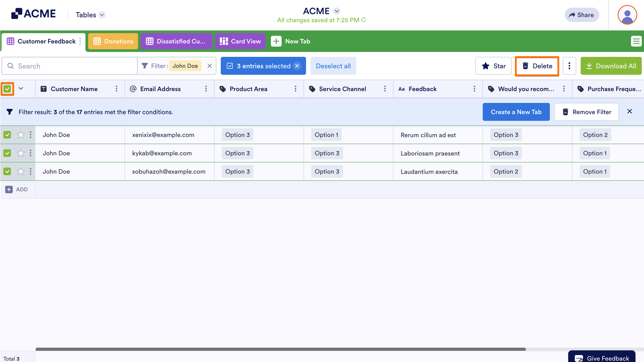Open the toolbar more options kebab
The width and height of the screenshot is (644, 362).
569,66
